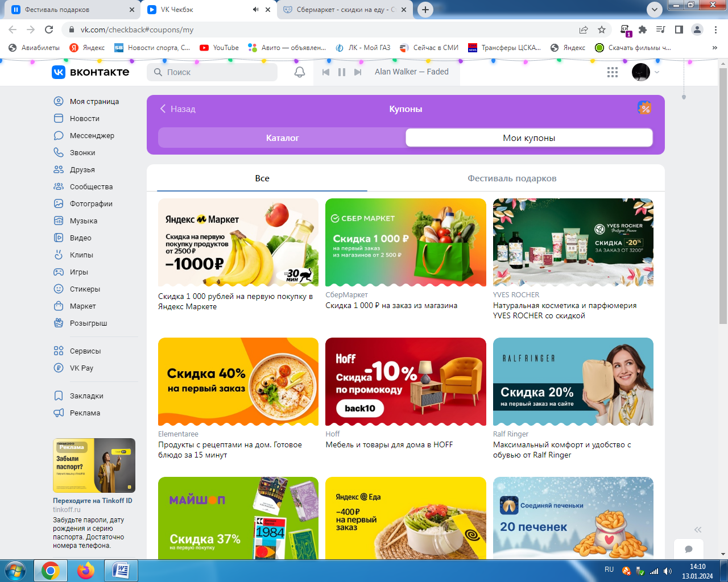Open volume control in system tray
Image resolution: width=728 pixels, height=582 pixels.
point(668,571)
